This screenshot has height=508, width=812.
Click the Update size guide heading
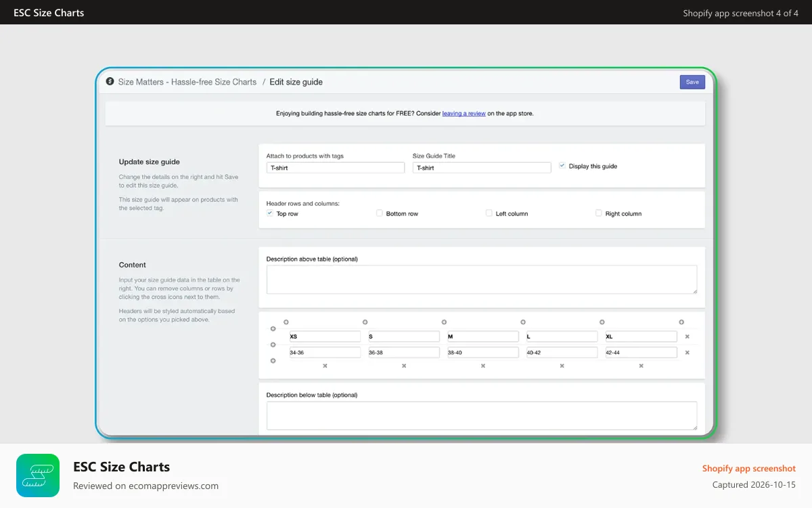click(x=150, y=162)
